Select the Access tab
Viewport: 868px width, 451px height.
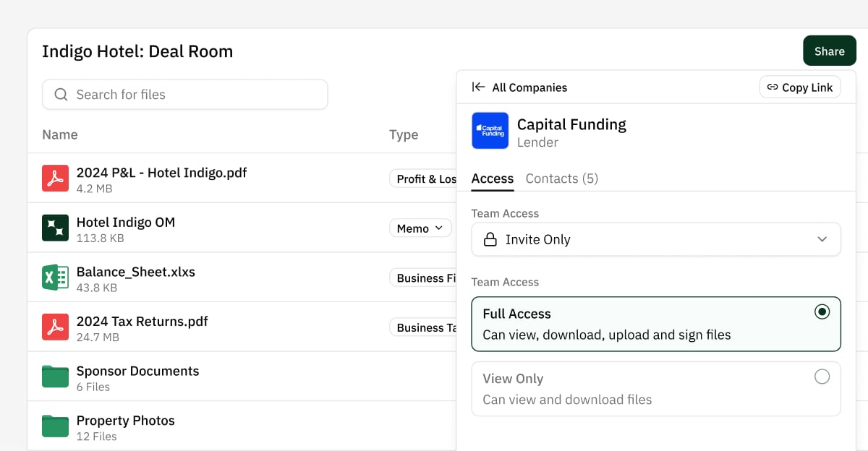tap(493, 178)
